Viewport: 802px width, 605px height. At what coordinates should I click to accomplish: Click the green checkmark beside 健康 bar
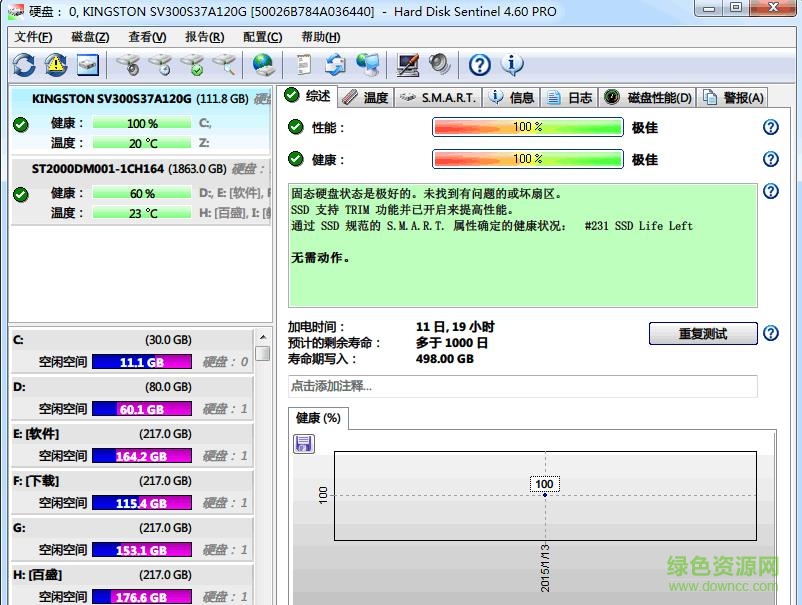pyautogui.click(x=294, y=158)
